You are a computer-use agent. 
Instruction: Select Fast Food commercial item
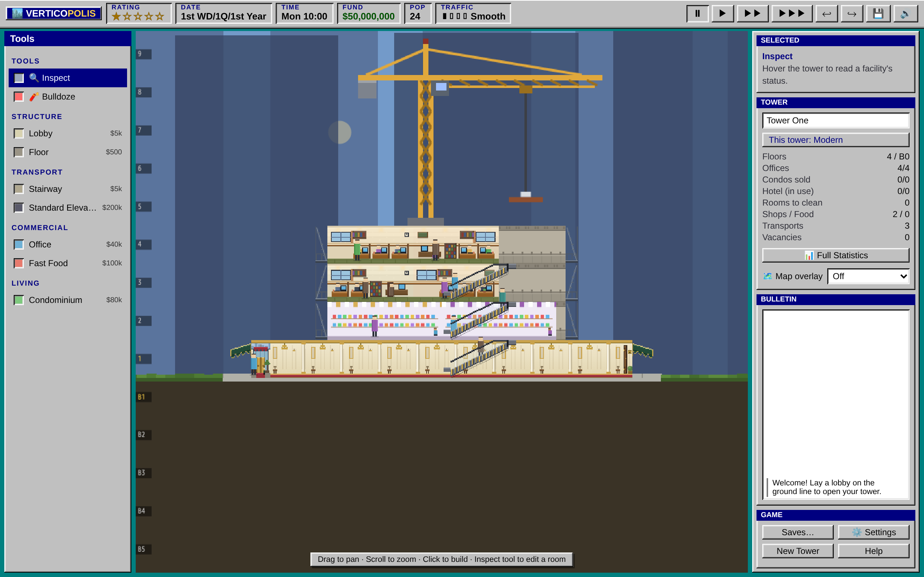(67, 263)
